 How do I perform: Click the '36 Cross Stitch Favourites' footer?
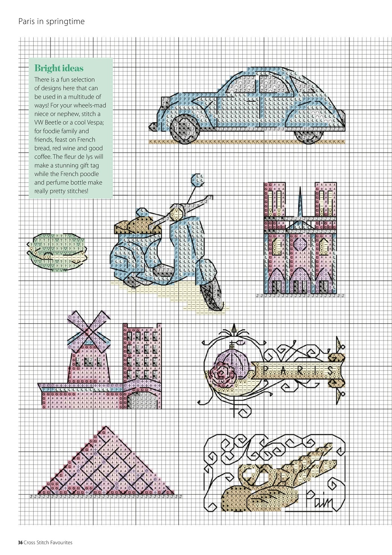click(45, 542)
